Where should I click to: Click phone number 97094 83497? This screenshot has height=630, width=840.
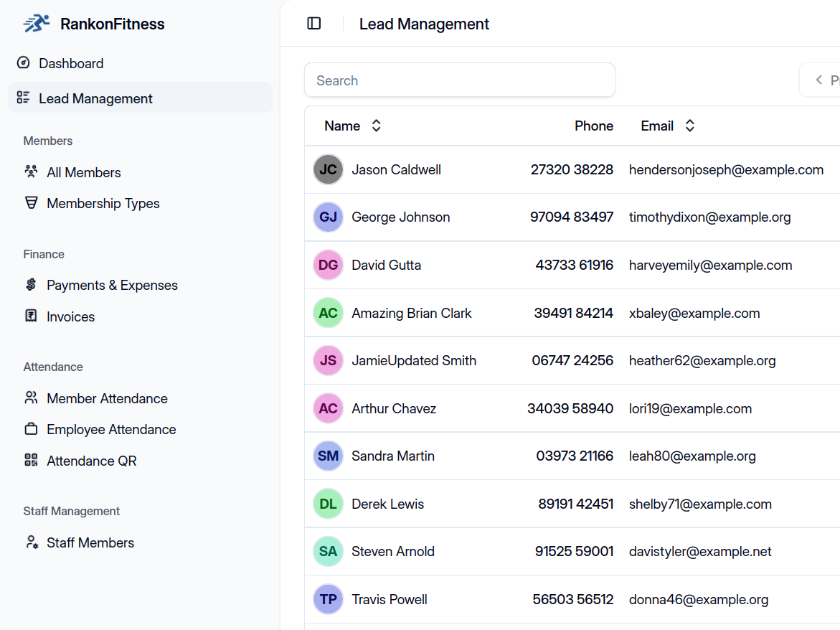pos(572,217)
